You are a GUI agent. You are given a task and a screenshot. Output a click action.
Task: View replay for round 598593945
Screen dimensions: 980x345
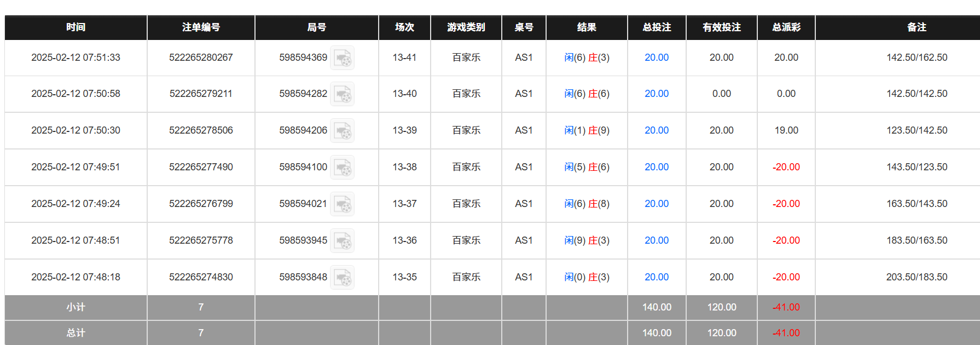pos(343,241)
